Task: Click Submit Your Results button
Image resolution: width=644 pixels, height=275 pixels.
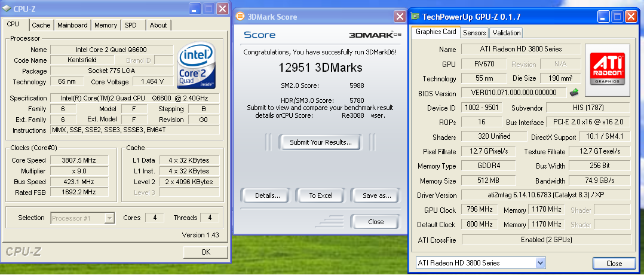Action: 320,143
